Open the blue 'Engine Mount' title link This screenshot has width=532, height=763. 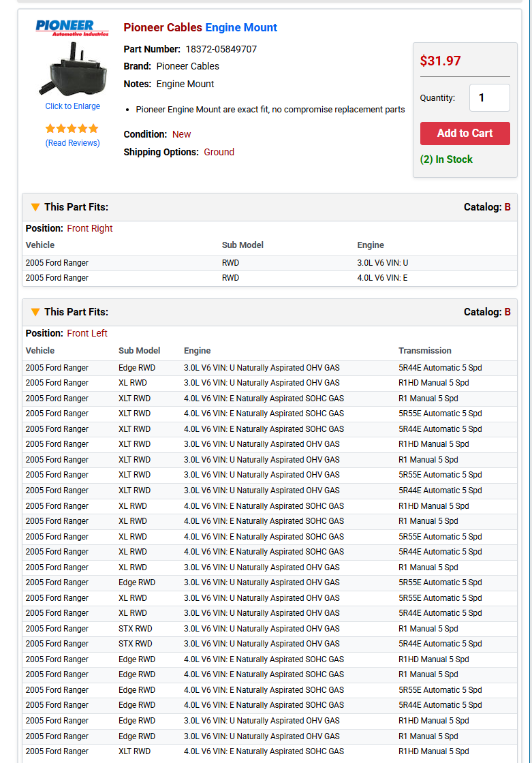pyautogui.click(x=241, y=28)
